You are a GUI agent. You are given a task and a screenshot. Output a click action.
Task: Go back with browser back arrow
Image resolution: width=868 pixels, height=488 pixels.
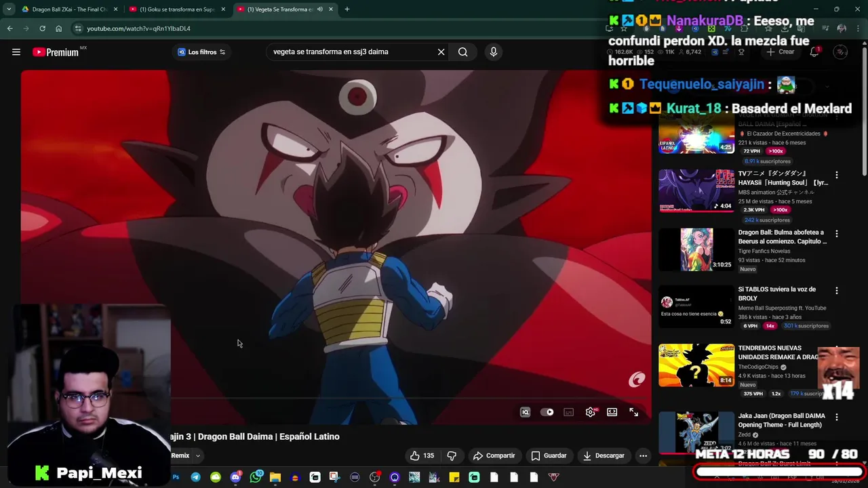tap(9, 28)
